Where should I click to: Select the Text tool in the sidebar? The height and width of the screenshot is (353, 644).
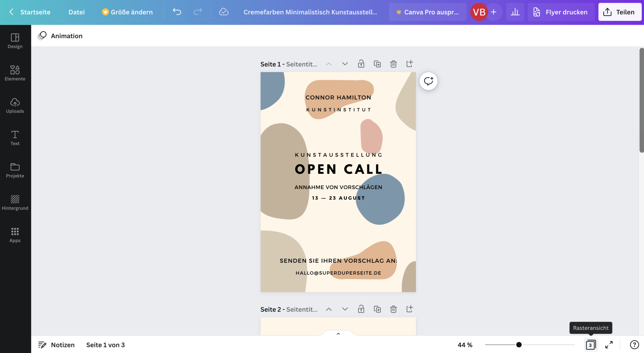pyautogui.click(x=15, y=137)
